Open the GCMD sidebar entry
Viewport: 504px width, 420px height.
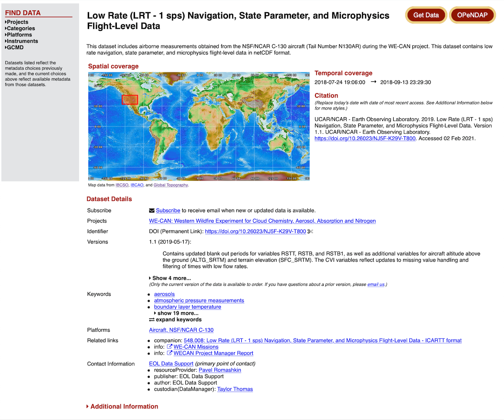[15, 47]
